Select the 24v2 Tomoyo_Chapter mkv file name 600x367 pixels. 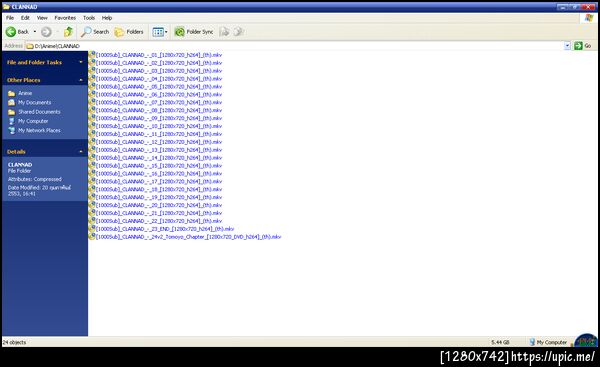(x=188, y=237)
